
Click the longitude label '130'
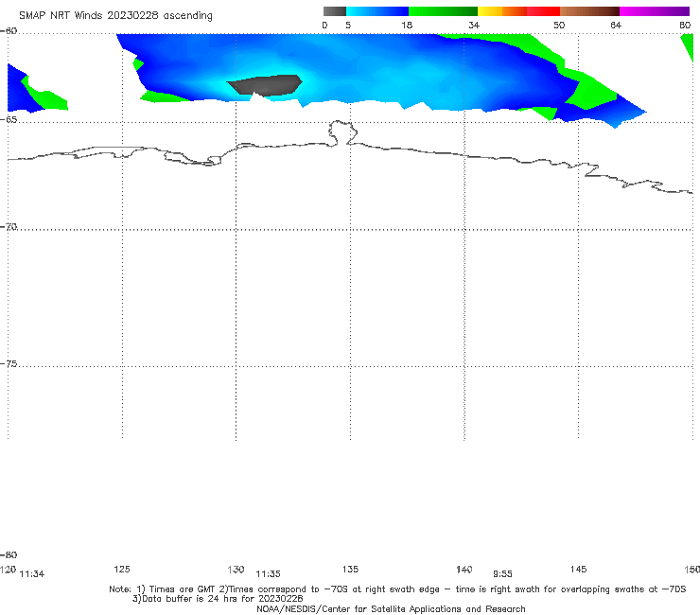(236, 569)
